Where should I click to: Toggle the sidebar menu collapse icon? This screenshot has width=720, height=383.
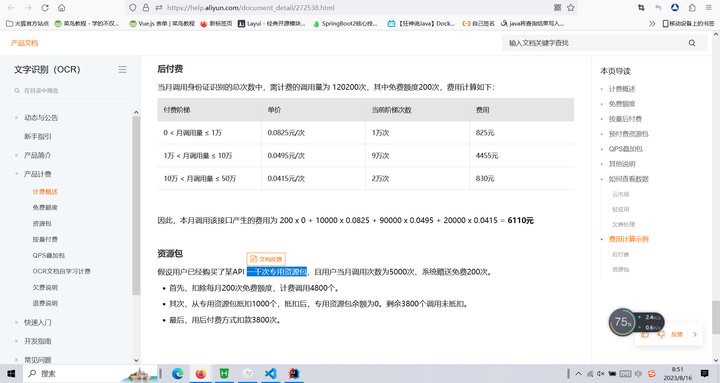tap(123, 69)
